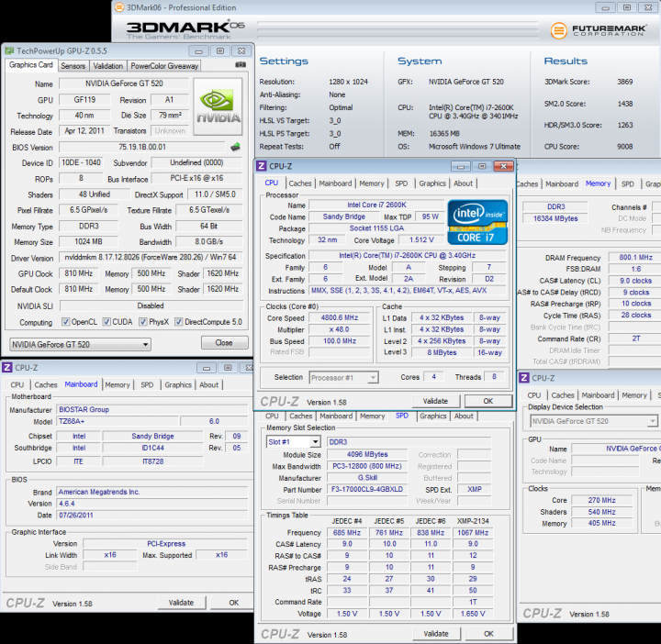Open the Display Device Selection dropdown

[594, 421]
